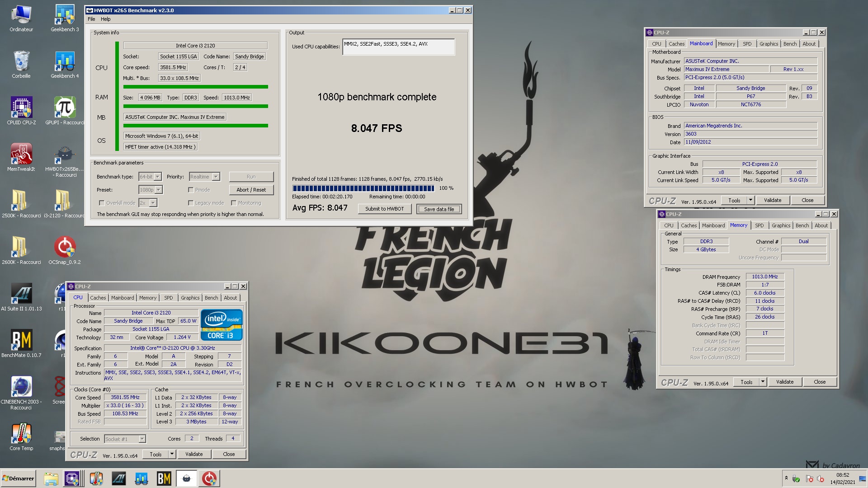The image size is (868, 488).
Task: Open the i3-2120 shortcut folder
Action: tap(65, 204)
